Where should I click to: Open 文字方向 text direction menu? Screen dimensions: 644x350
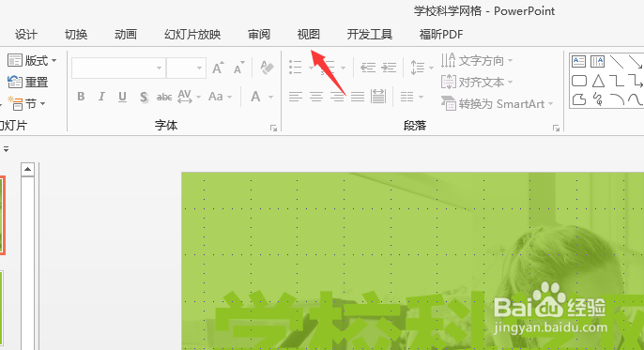tap(477, 61)
